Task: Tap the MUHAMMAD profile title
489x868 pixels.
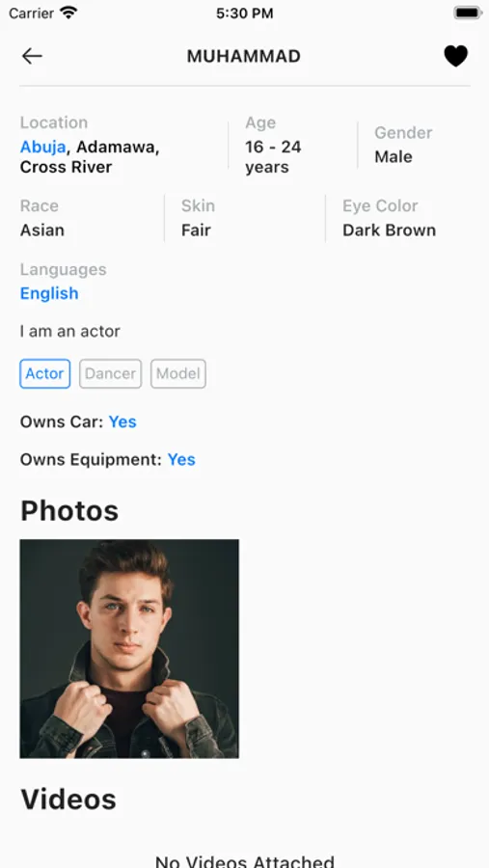Action: [x=244, y=56]
